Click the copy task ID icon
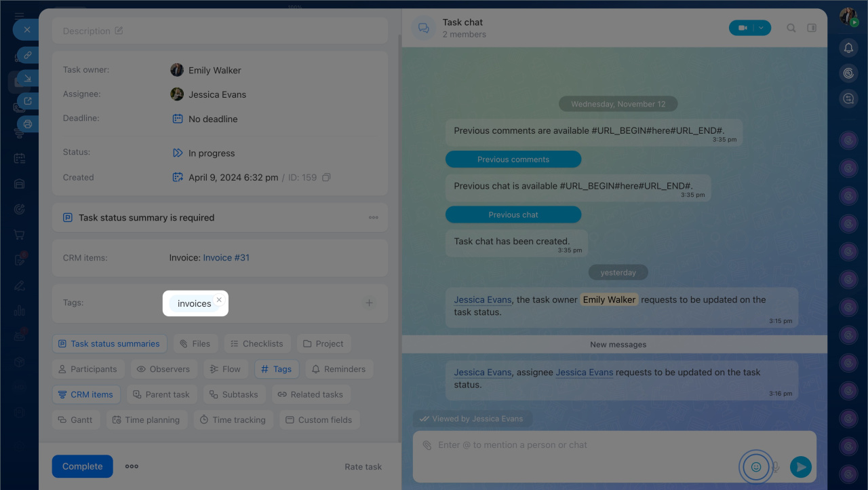 click(326, 178)
